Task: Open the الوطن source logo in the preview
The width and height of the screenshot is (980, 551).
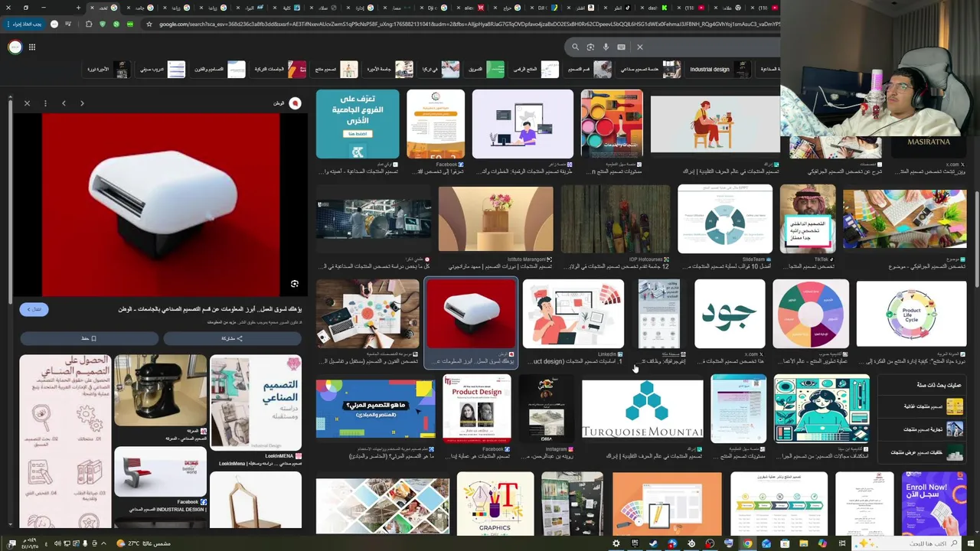Action: click(x=295, y=103)
